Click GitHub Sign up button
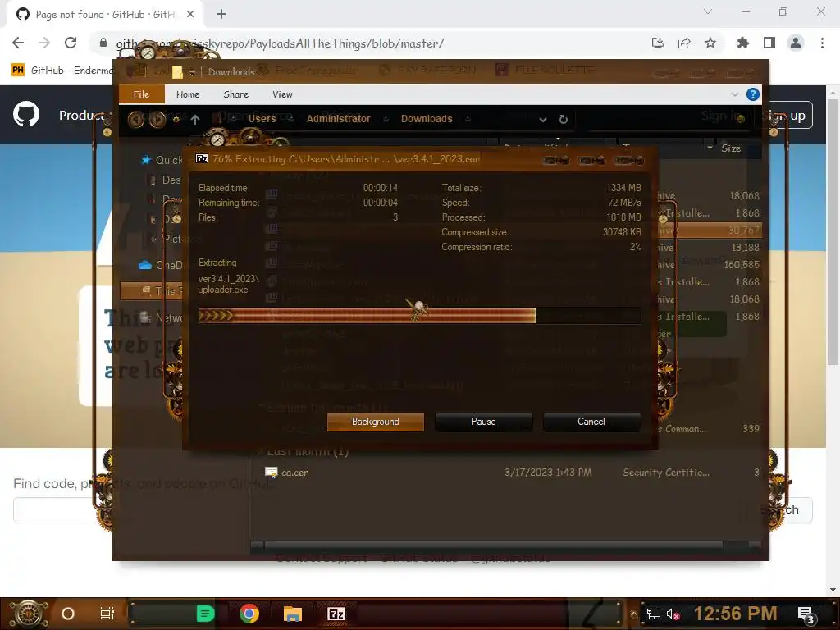 tap(787, 116)
